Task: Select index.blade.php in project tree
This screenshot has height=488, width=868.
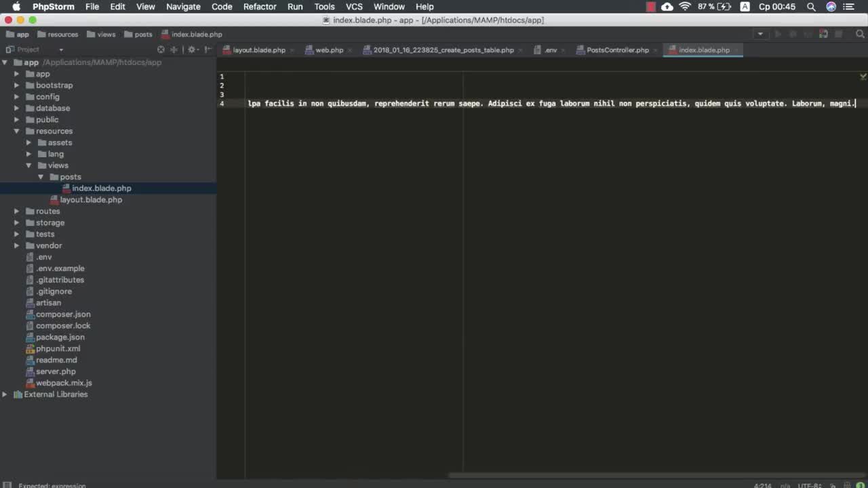Action: click(101, 188)
